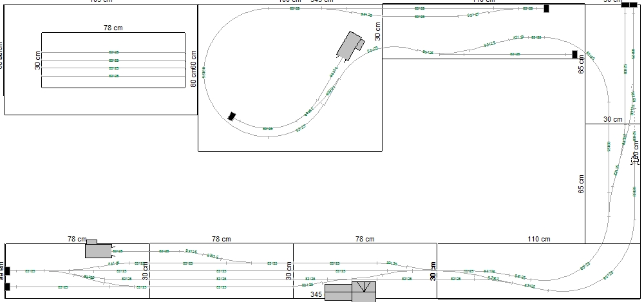Click the black buffer stop inside the loop

pos(232,117)
